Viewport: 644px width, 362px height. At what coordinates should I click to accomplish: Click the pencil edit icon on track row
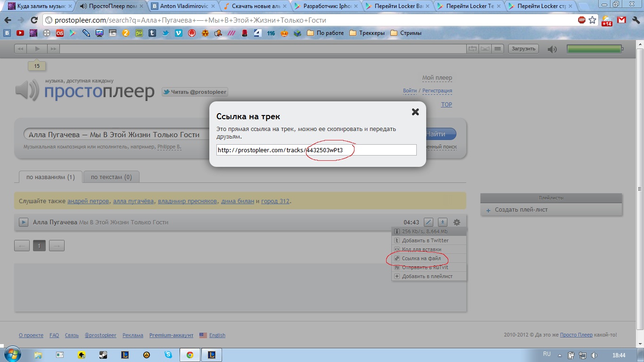click(428, 222)
